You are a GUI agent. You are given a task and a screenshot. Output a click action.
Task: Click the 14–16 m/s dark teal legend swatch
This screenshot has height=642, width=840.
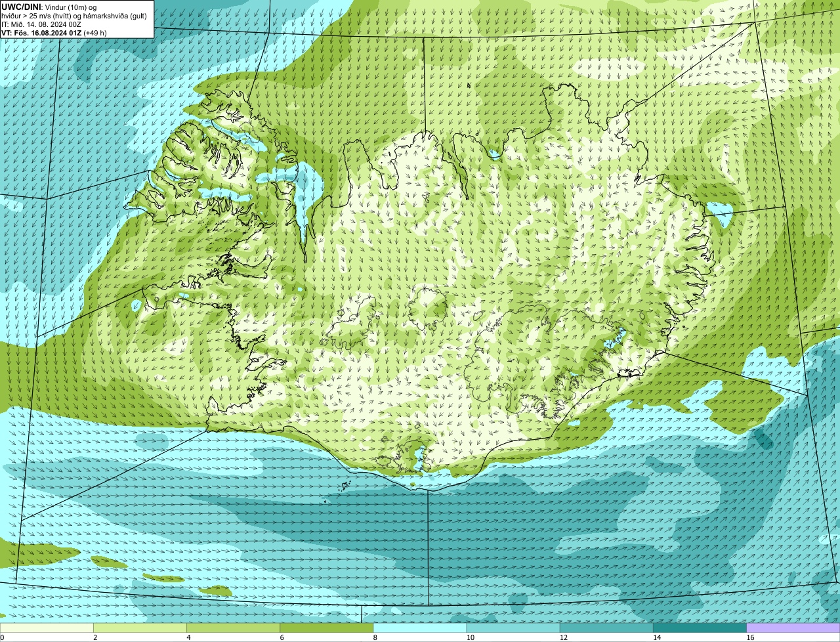(700, 628)
